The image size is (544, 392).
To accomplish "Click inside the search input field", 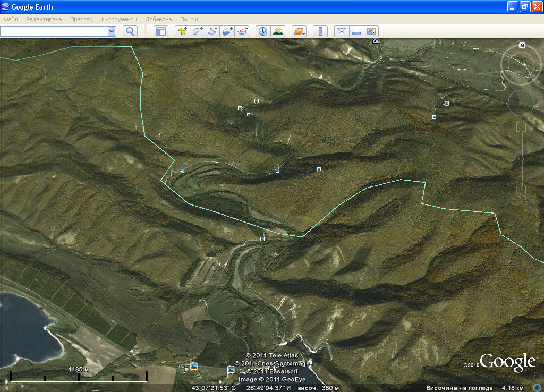I will point(53,31).
